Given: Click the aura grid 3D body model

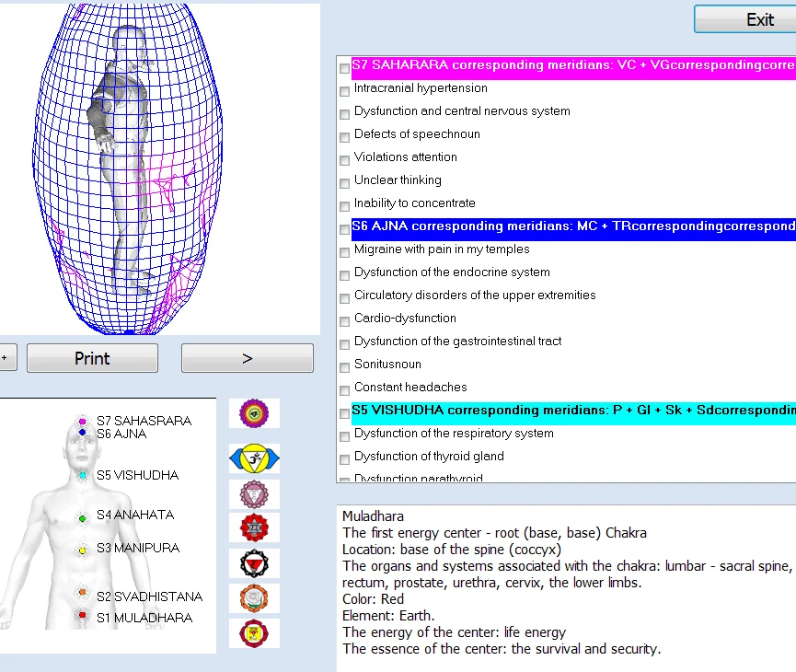Looking at the screenshot, I should click(x=128, y=169).
